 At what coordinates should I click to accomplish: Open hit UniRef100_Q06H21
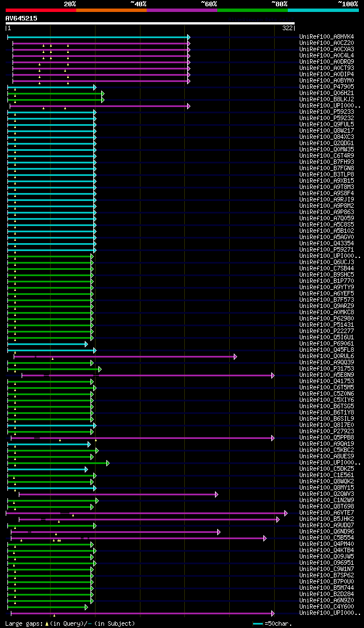pyautogui.click(x=326, y=93)
